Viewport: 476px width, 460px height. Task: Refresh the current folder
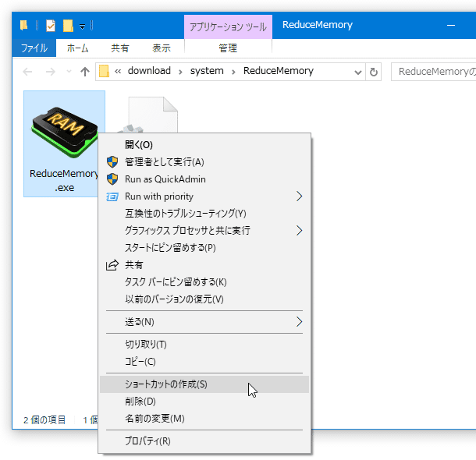click(x=374, y=73)
